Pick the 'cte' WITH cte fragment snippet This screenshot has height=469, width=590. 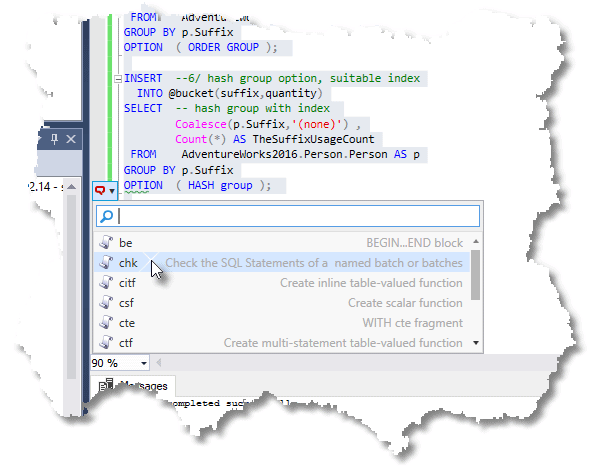(x=281, y=323)
